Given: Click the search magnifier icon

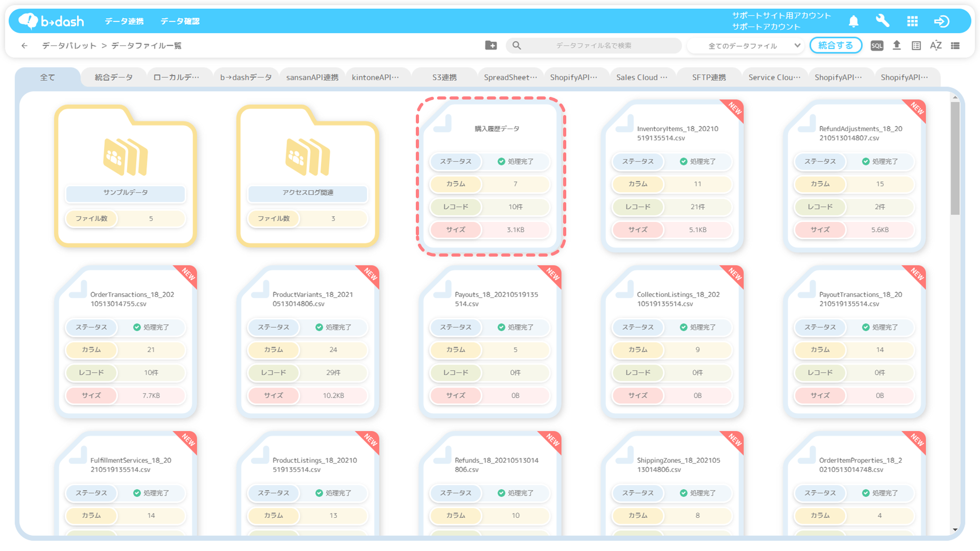Looking at the screenshot, I should 516,46.
